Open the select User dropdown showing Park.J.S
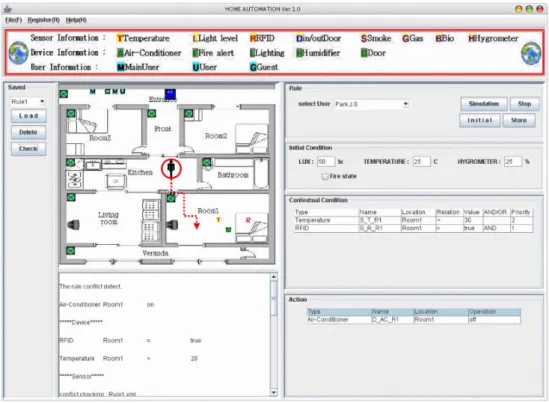Image resolution: width=549 pixels, height=403 pixels. [x=371, y=104]
